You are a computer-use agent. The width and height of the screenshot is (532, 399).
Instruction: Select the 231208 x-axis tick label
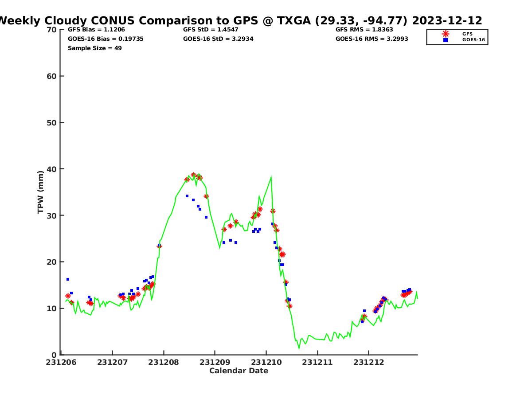point(163,362)
